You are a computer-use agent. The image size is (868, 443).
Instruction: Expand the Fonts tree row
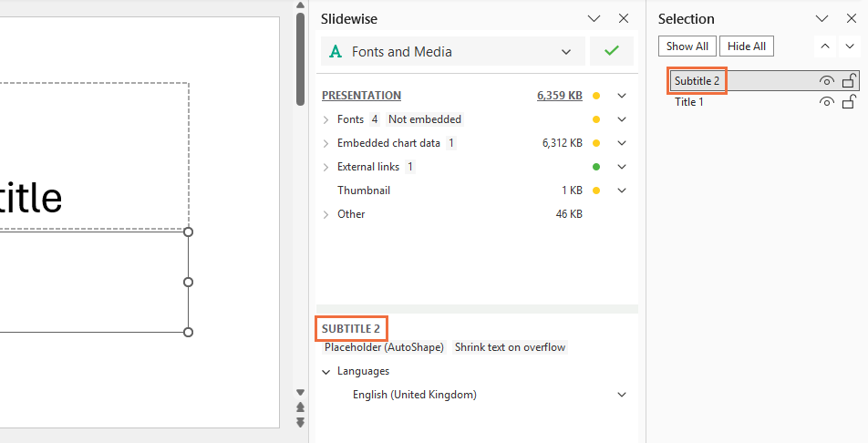click(325, 119)
